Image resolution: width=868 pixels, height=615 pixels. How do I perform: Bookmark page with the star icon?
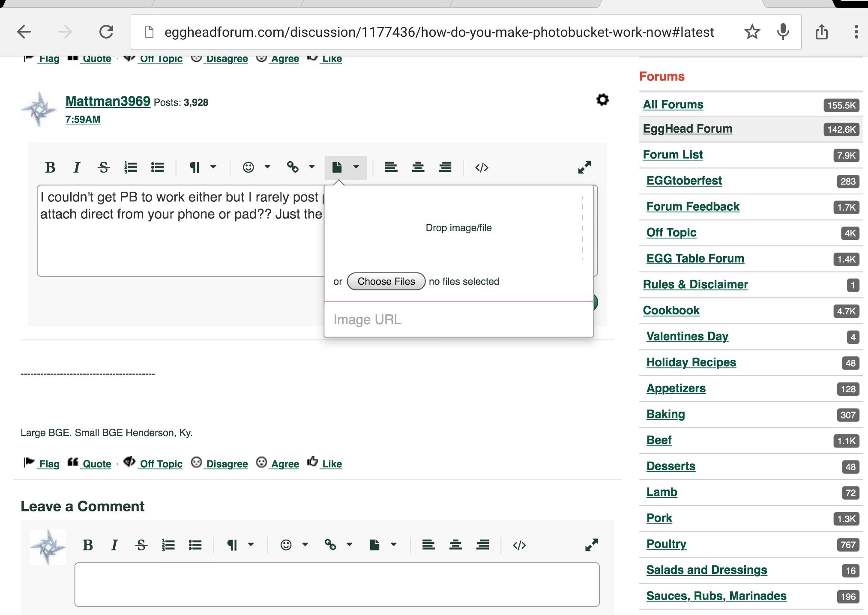752,32
